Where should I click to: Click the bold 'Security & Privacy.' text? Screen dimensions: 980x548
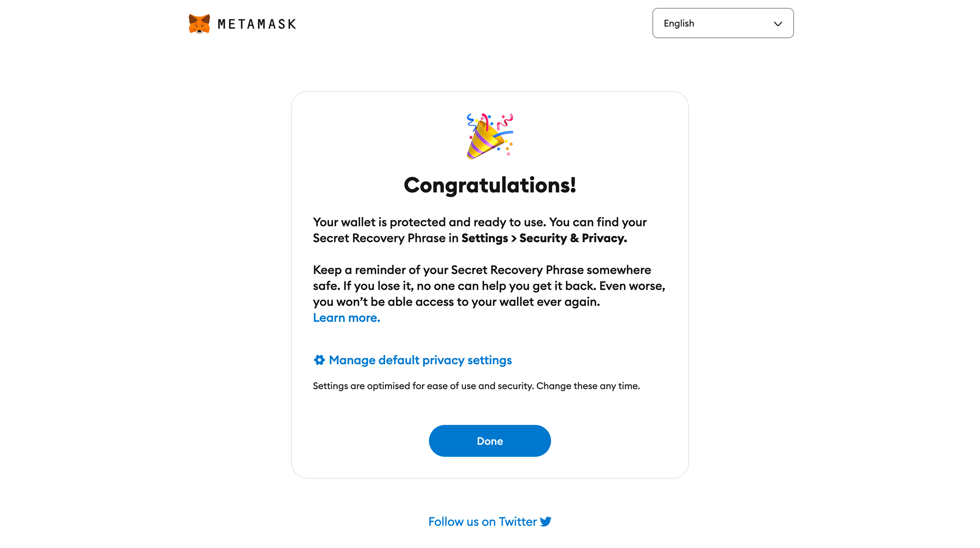point(573,238)
